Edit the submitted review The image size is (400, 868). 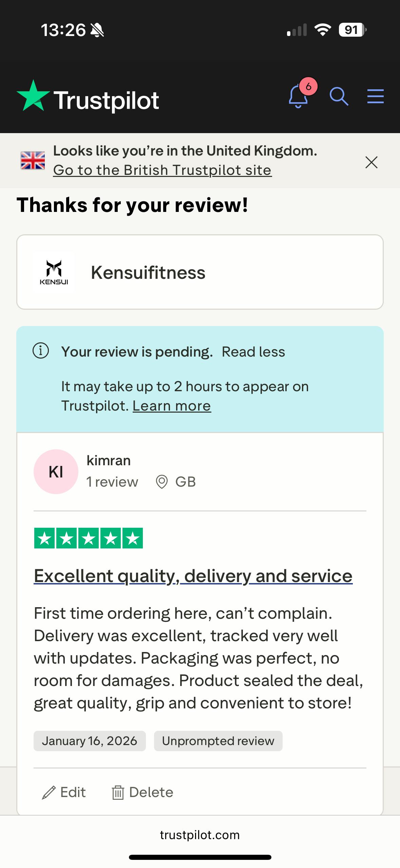64,792
